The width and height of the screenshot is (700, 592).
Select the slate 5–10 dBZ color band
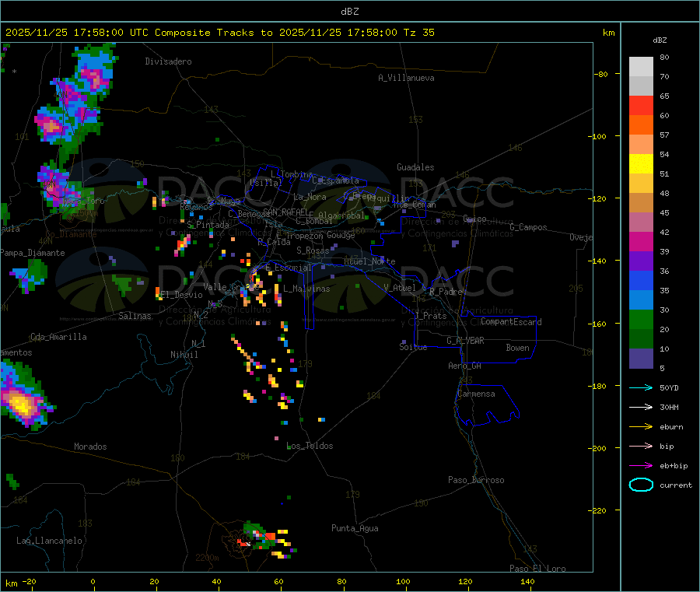click(x=641, y=359)
